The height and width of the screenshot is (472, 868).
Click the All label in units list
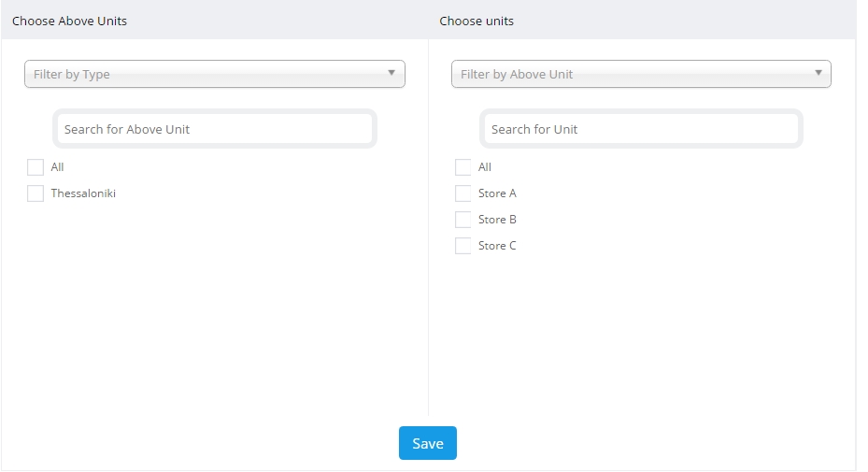coord(485,167)
